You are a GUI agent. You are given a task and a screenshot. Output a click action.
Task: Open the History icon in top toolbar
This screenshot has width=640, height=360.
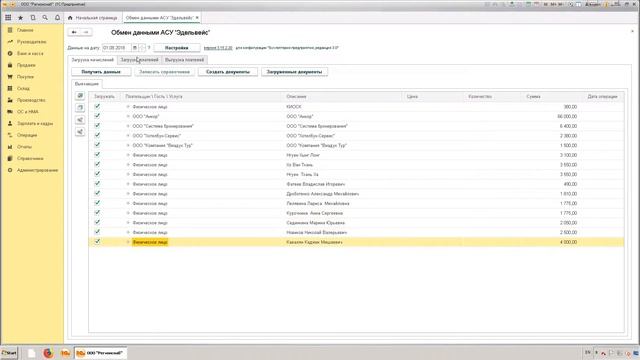coord(33,18)
